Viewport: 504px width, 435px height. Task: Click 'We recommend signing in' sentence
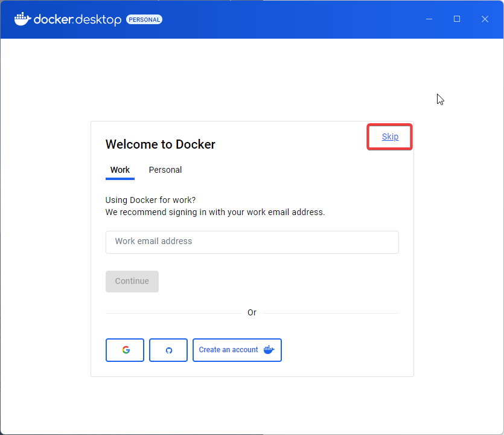click(x=215, y=212)
